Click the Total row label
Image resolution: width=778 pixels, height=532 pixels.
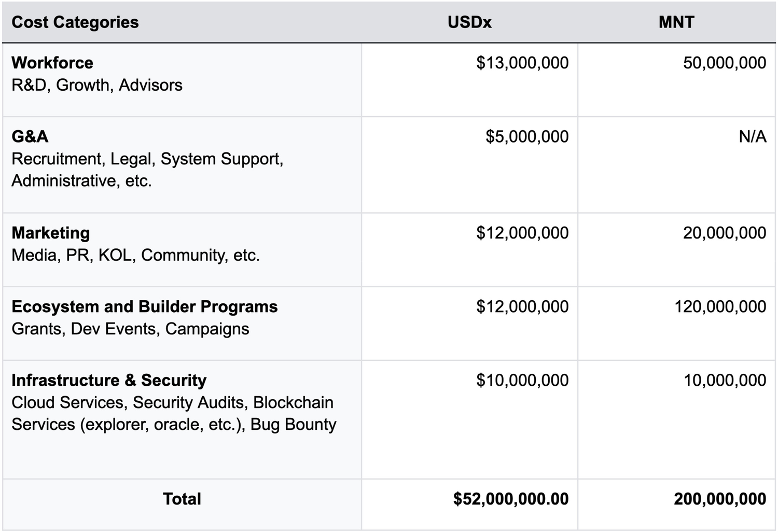tap(182, 499)
